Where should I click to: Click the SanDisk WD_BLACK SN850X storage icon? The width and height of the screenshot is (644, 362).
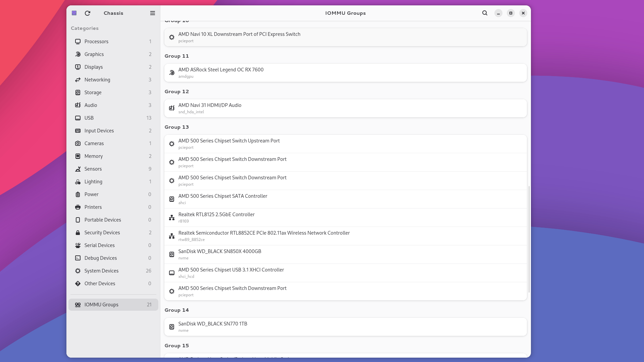[172, 254]
